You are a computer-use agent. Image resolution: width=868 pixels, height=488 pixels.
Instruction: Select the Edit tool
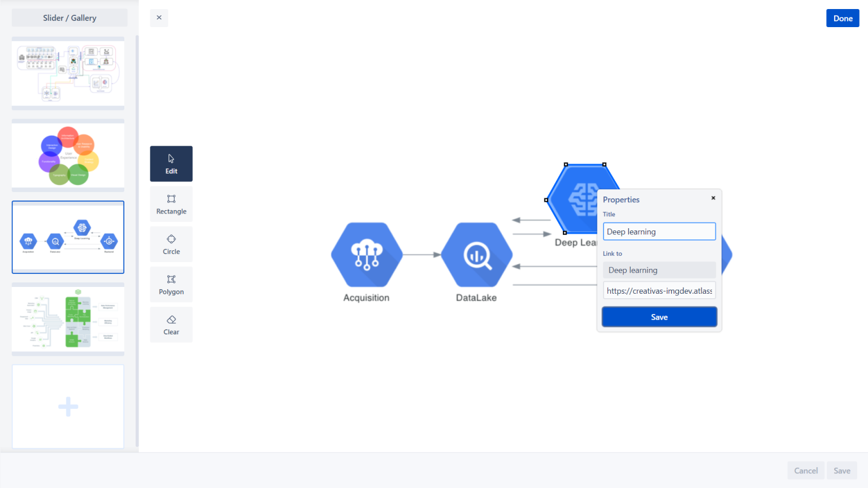[x=171, y=164]
